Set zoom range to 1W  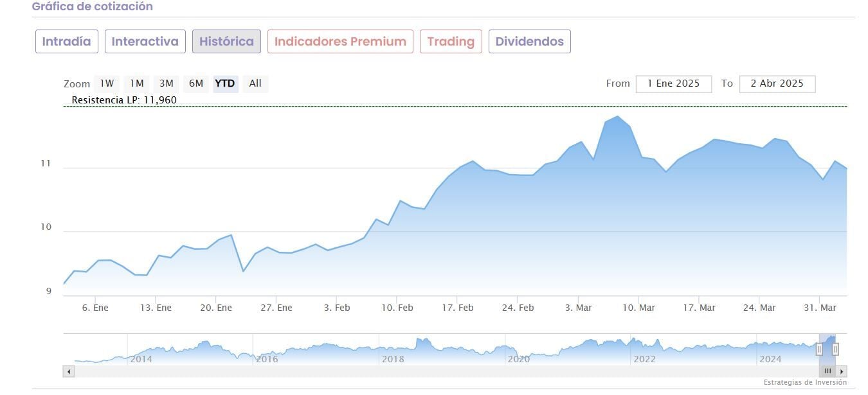coord(107,83)
